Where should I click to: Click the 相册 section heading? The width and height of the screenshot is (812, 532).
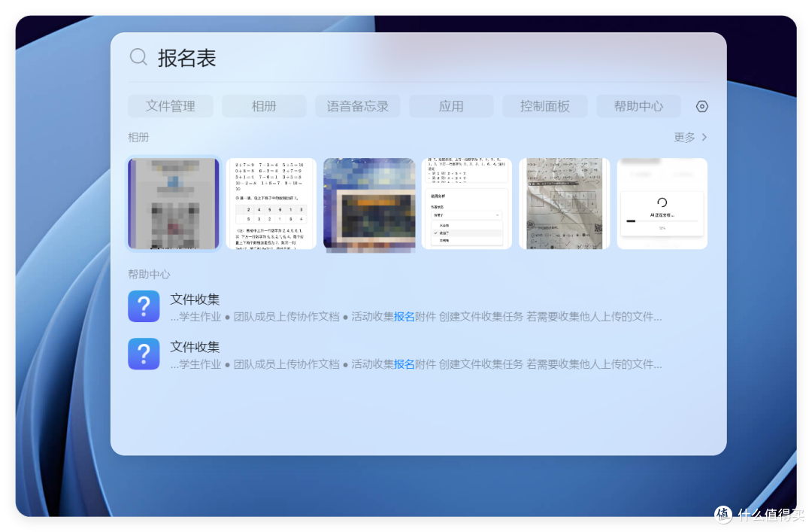coord(138,138)
